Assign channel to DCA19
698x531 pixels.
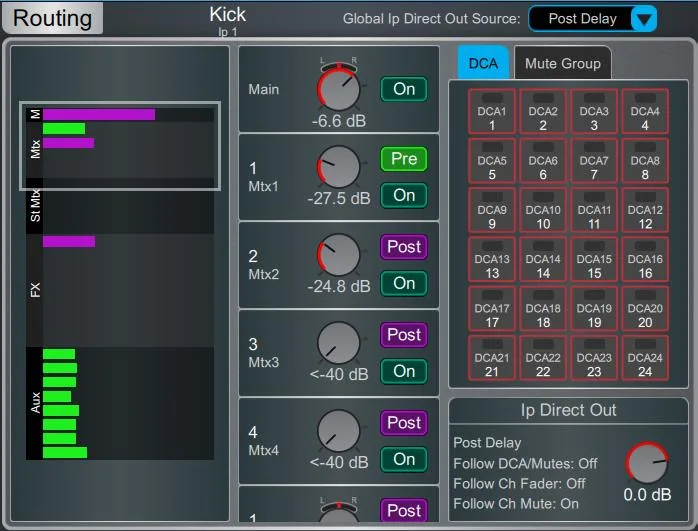[x=594, y=309]
